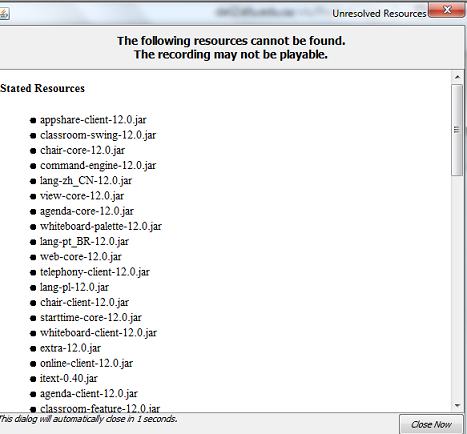The image size is (467, 434).
Task: Click the Close Now button
Action: click(x=431, y=424)
